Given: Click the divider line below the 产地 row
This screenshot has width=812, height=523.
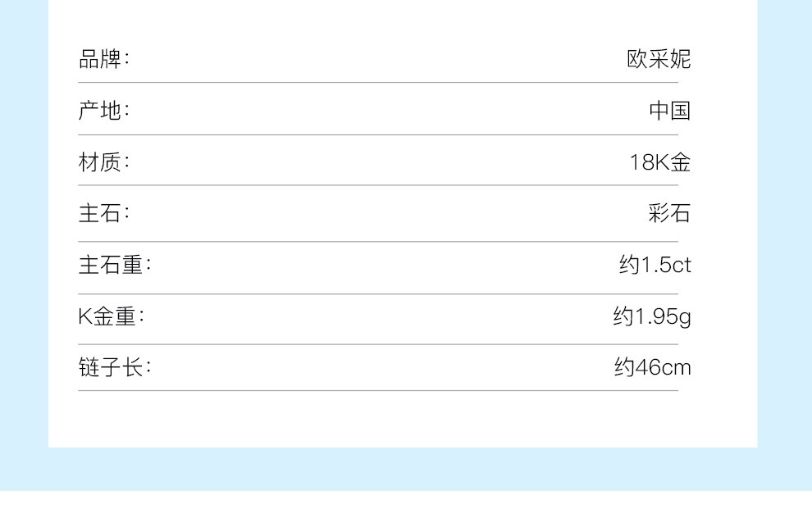Looking at the screenshot, I should click(378, 134).
